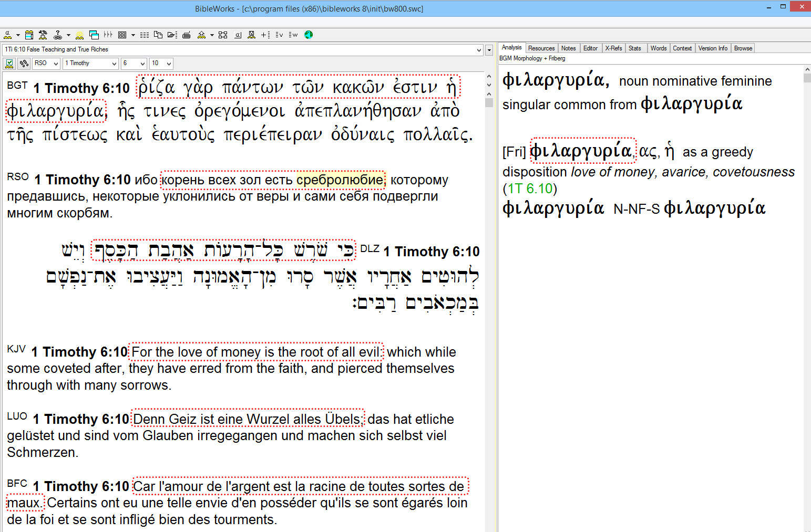Click small arrow button right of heading box
Image resolution: width=811 pixels, height=532 pixels.
click(489, 50)
